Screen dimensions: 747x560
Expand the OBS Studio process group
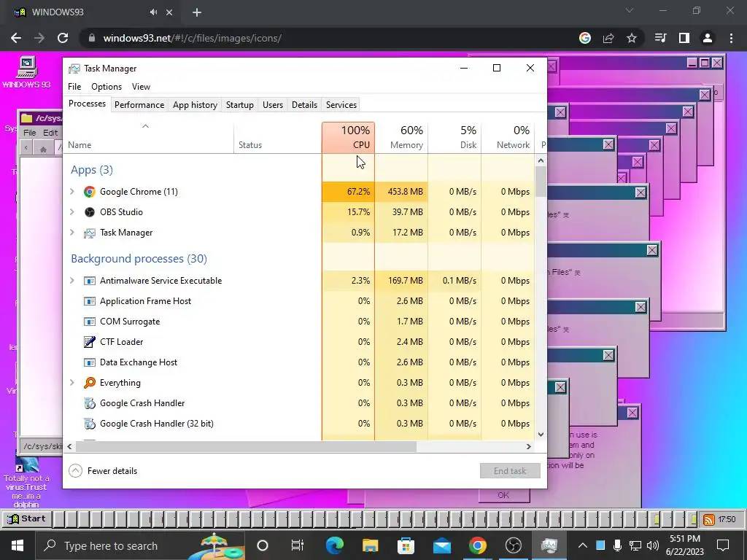pyautogui.click(x=72, y=212)
